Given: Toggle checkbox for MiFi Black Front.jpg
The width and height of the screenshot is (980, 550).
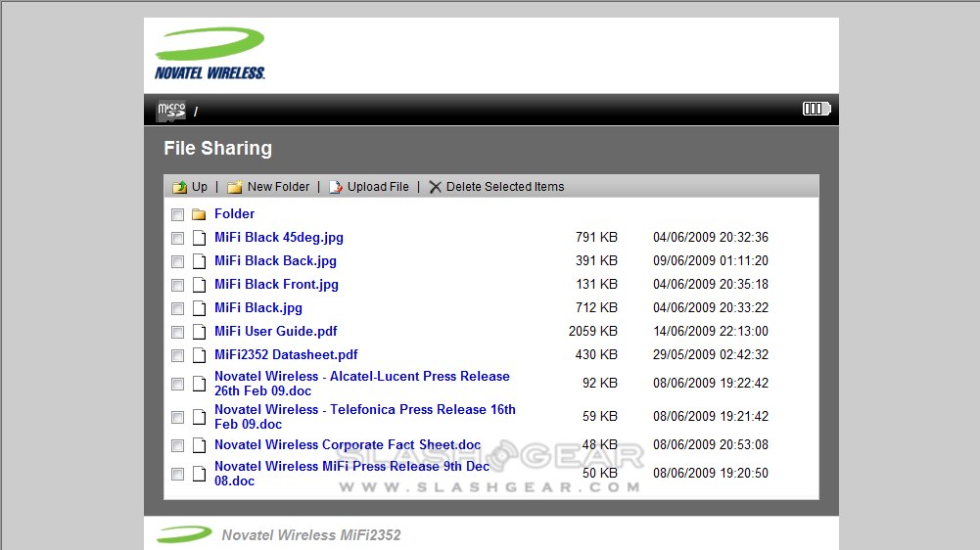Looking at the screenshot, I should pos(177,285).
